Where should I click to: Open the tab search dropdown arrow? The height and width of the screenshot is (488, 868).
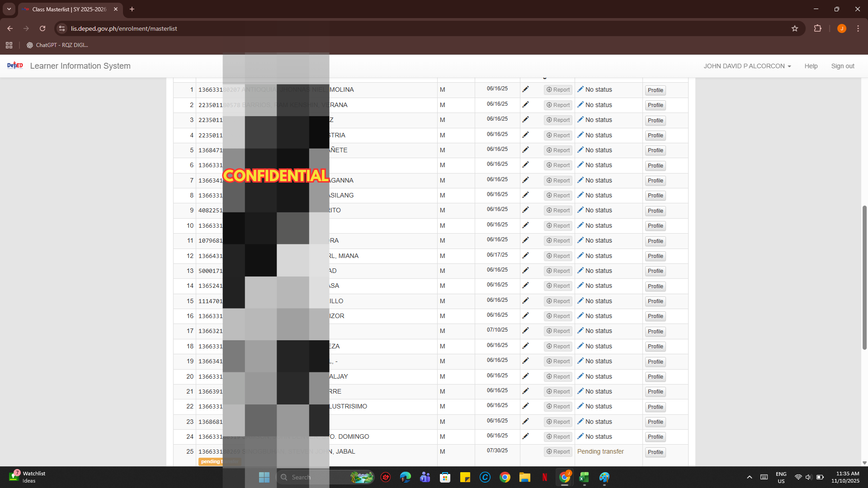9,9
